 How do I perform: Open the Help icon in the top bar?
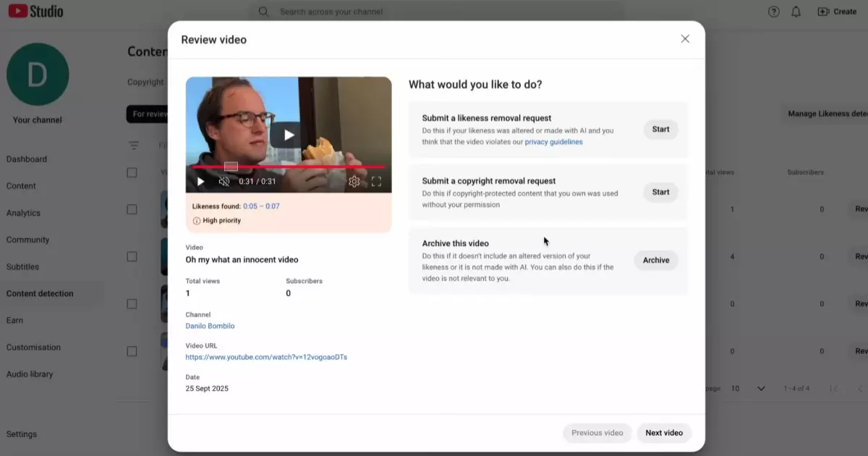coord(773,11)
